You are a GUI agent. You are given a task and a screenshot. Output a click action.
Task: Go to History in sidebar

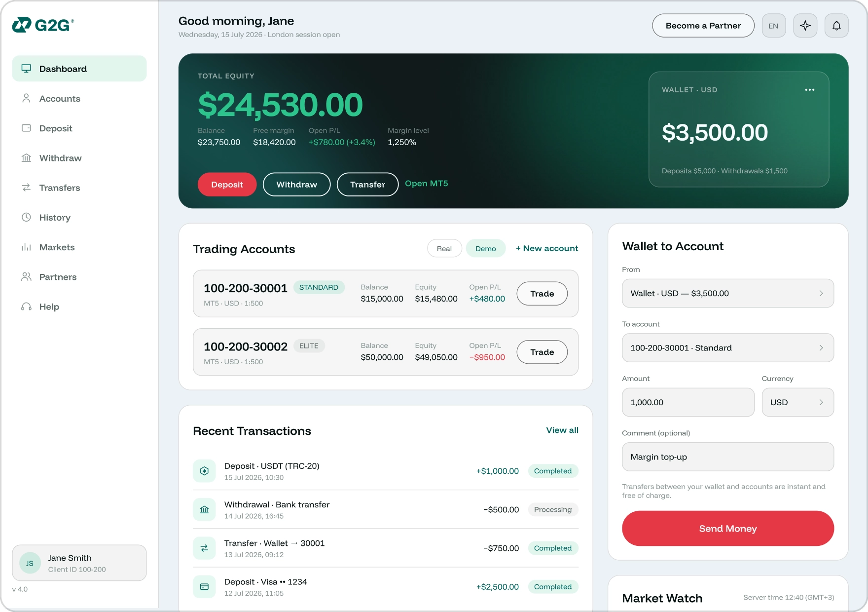(x=79, y=217)
